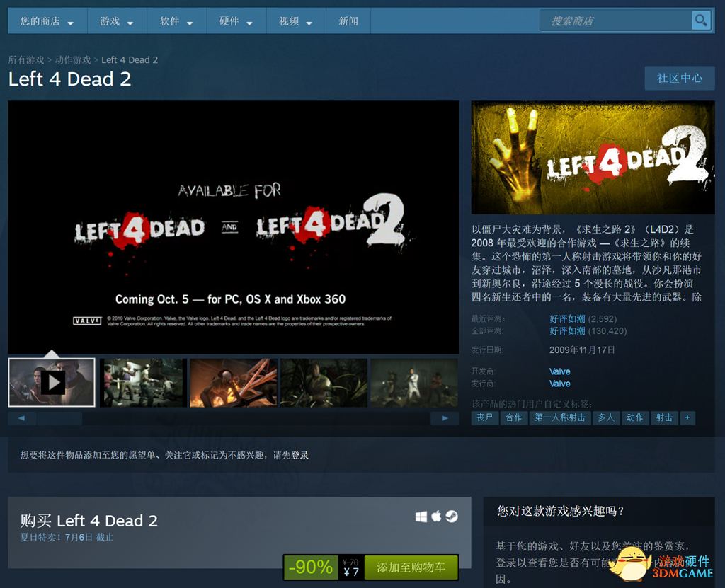Add another tag with the plus button
Screen dimensions: 725x588
[x=687, y=418]
